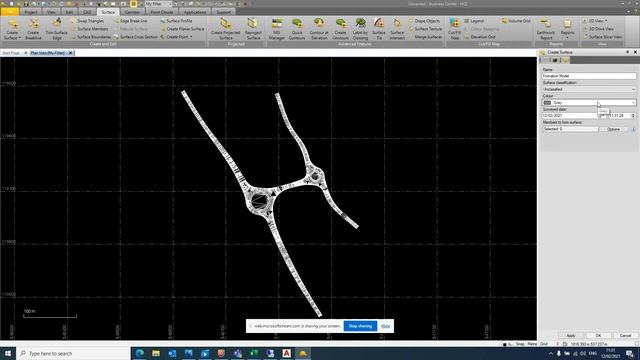
Task: Open the File tab
Action: tap(10, 12)
